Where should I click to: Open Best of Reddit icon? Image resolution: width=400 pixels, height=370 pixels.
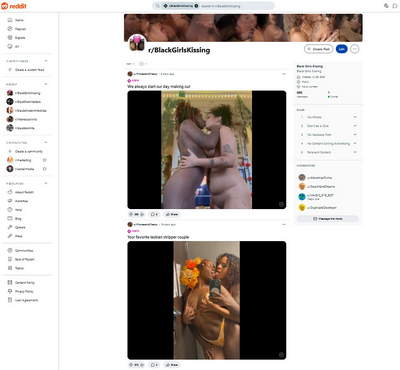pyautogui.click(x=10, y=259)
